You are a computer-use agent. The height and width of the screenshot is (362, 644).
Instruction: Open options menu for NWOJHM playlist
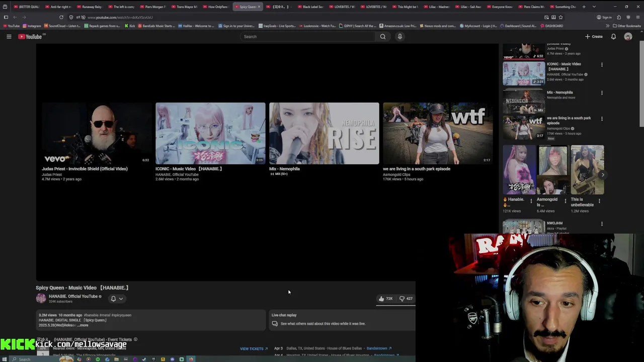coord(602,224)
